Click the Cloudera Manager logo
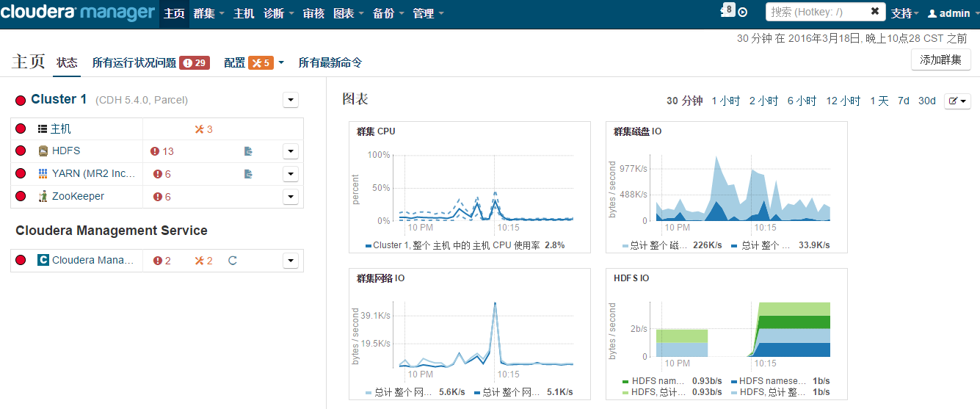 coord(78,13)
